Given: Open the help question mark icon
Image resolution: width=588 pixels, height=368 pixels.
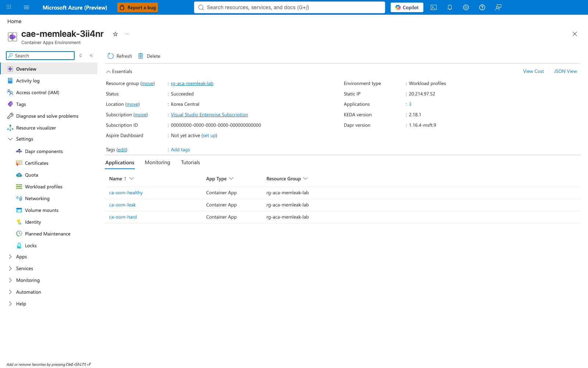Looking at the screenshot, I should coord(482,7).
